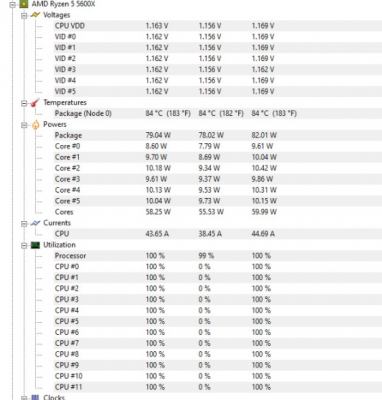Click the 82.01 W maximum package value
This screenshot has width=382, height=400.
click(264, 135)
